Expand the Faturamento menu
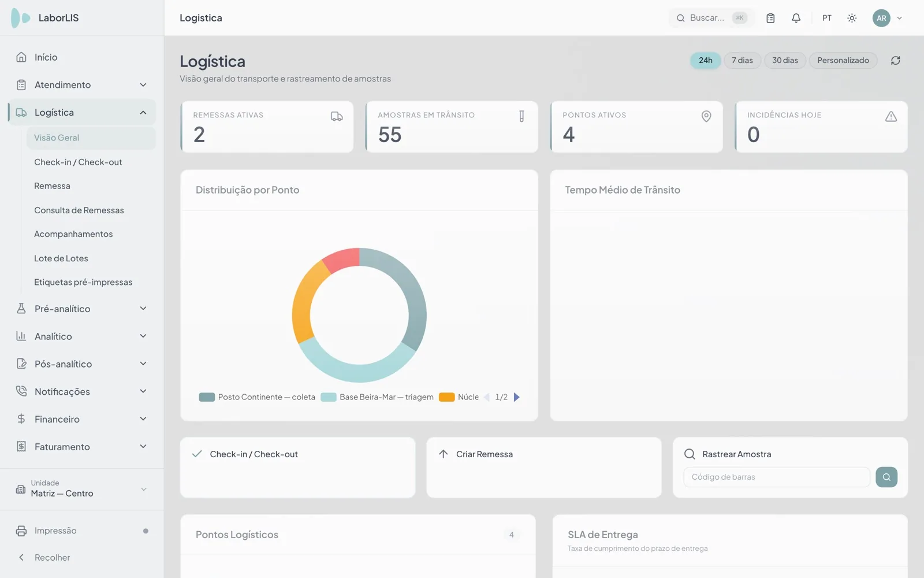 [81, 447]
